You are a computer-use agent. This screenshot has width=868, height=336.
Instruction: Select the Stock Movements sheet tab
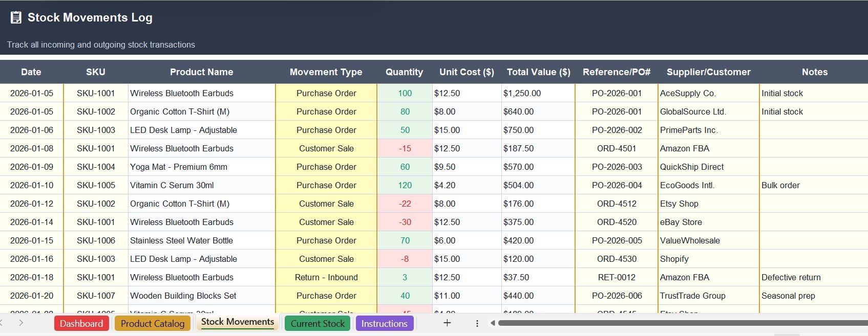tap(238, 322)
